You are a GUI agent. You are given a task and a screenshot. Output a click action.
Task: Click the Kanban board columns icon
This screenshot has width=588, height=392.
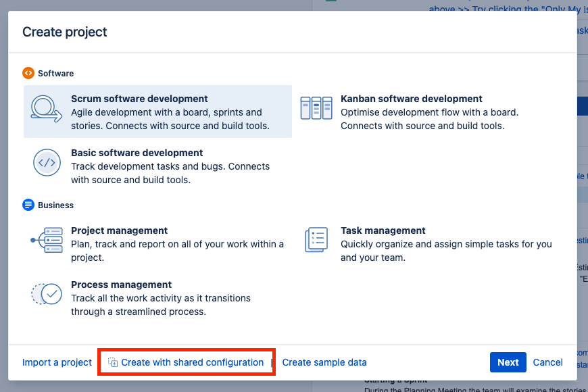[x=316, y=108]
